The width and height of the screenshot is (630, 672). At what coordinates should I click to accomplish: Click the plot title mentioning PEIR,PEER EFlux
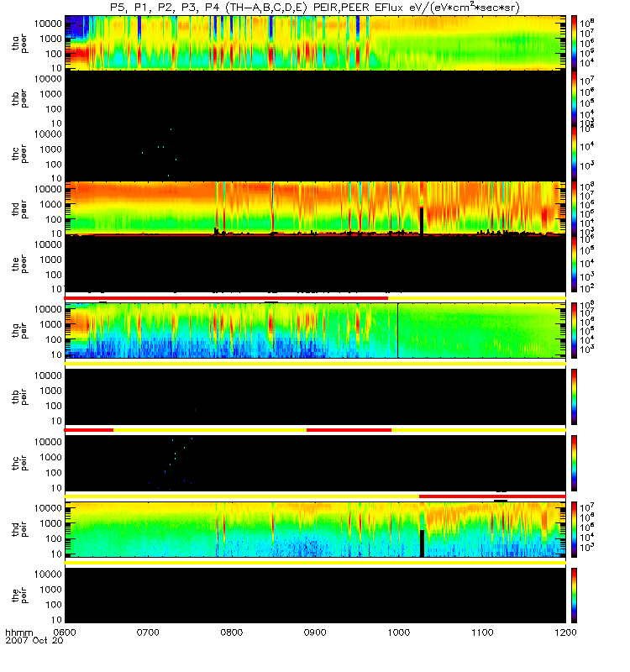coord(314,8)
